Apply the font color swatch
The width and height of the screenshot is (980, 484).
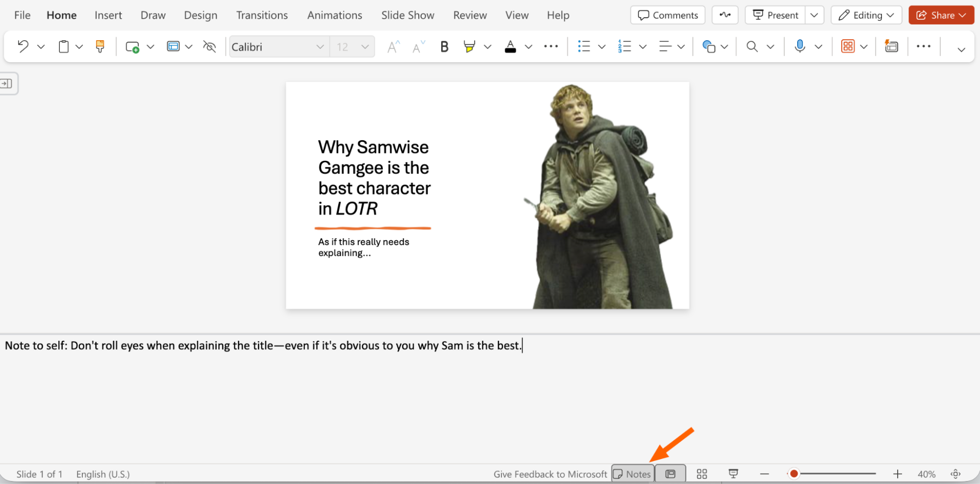[x=510, y=47]
